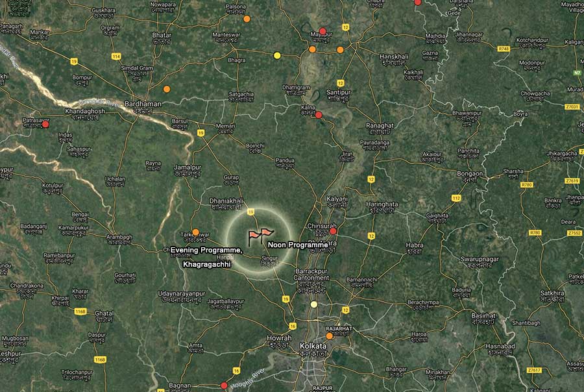
Task: Click the R748 road shield
Action: (x=503, y=49)
